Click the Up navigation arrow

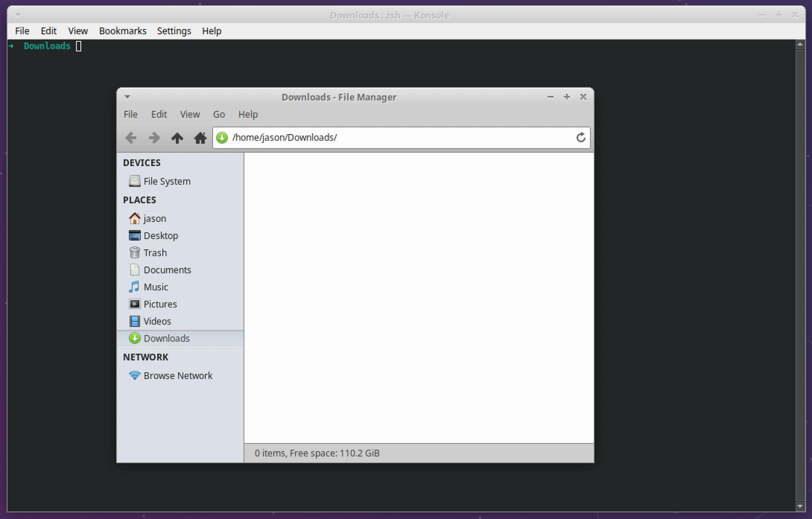(177, 138)
